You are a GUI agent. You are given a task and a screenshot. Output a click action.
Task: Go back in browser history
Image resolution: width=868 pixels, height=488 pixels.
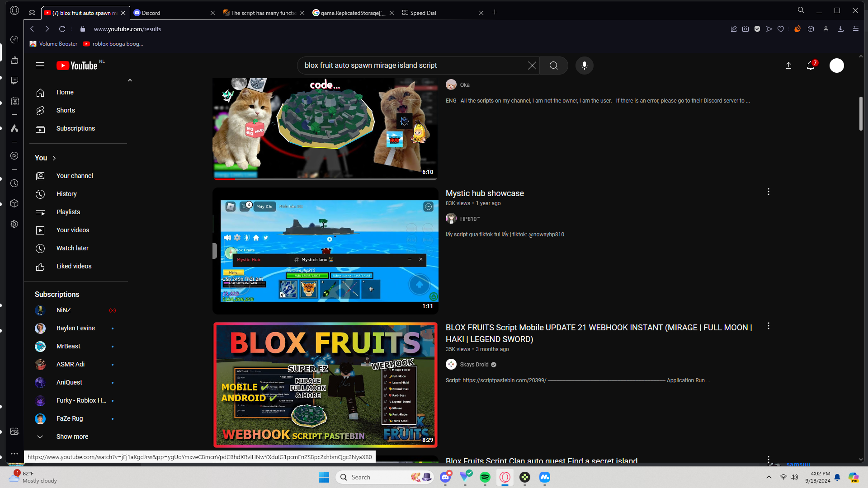tap(32, 29)
